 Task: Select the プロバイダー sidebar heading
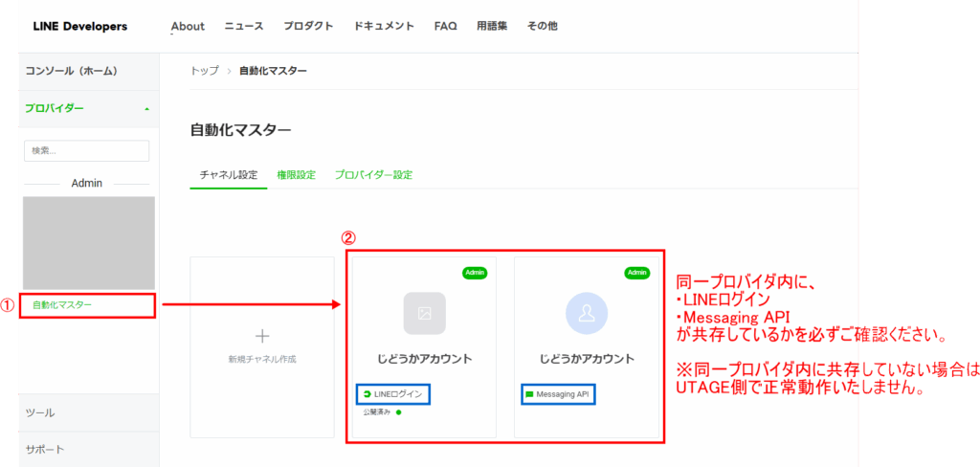click(55, 108)
